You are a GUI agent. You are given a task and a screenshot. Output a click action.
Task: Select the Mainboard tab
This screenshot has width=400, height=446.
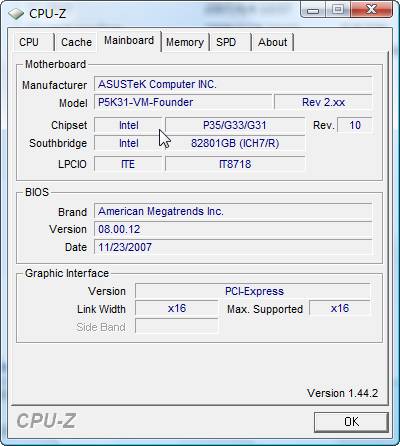(x=129, y=41)
